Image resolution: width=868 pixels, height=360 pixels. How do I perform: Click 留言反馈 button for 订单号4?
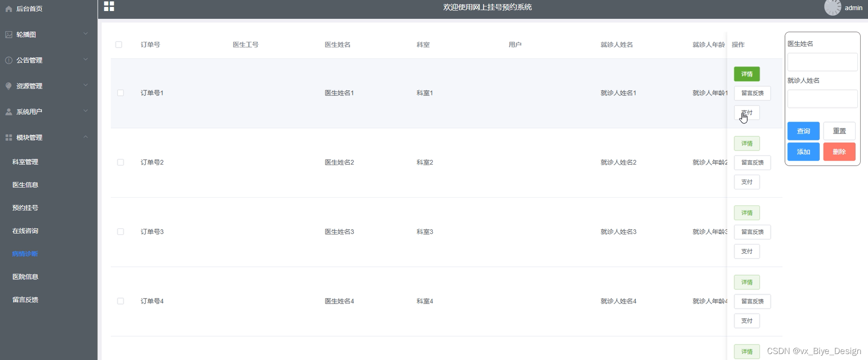point(752,301)
